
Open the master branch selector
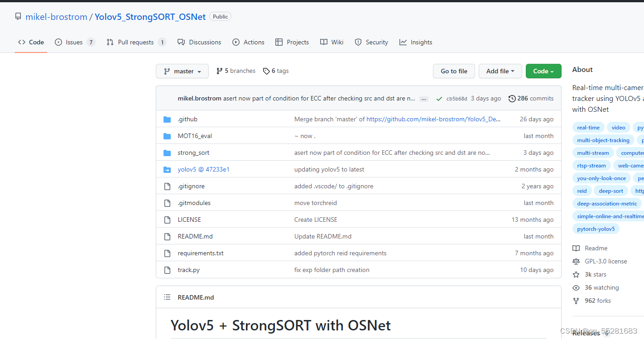(x=182, y=71)
